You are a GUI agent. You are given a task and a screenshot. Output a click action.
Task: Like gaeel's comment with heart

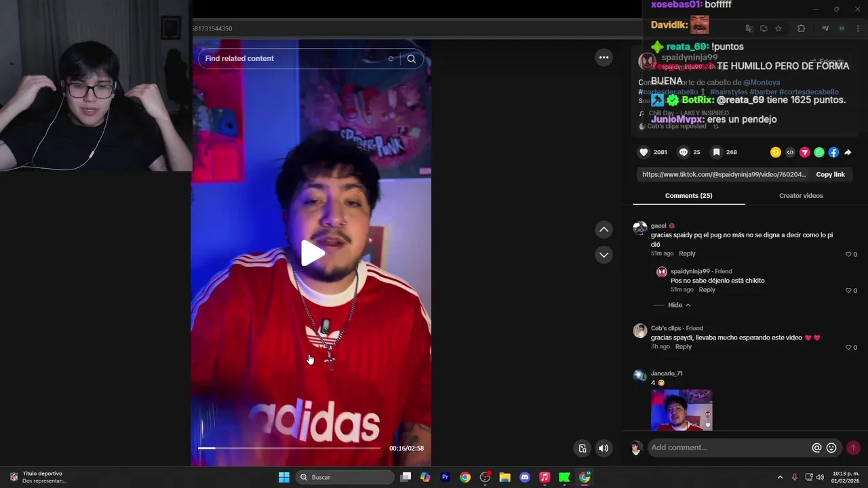tap(848, 254)
